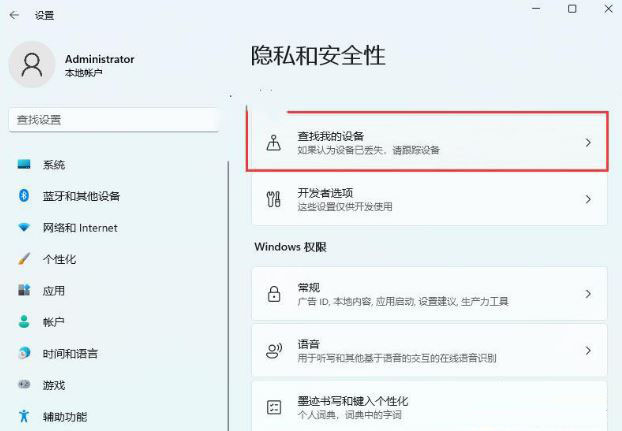Click the 设置 window title text
The height and width of the screenshot is (431, 622).
[44, 15]
